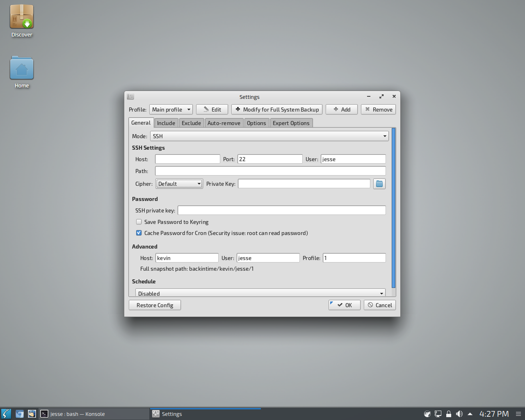Open the network tray icon
The width and height of the screenshot is (525, 420).
(438, 414)
